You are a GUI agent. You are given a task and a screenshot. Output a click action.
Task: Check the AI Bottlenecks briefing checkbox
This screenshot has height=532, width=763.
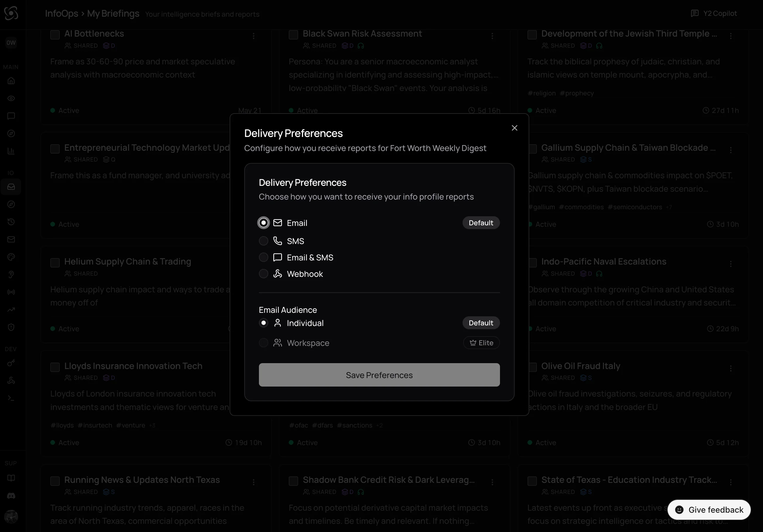tap(55, 35)
